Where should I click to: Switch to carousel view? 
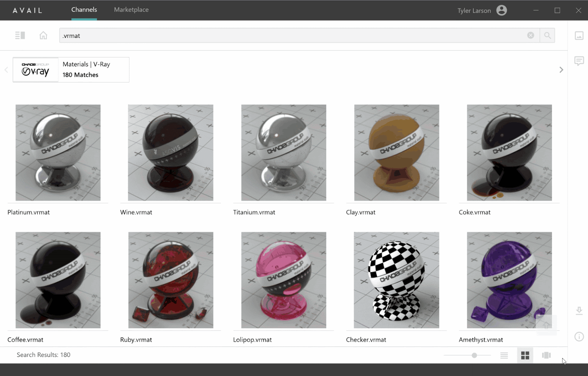click(546, 355)
